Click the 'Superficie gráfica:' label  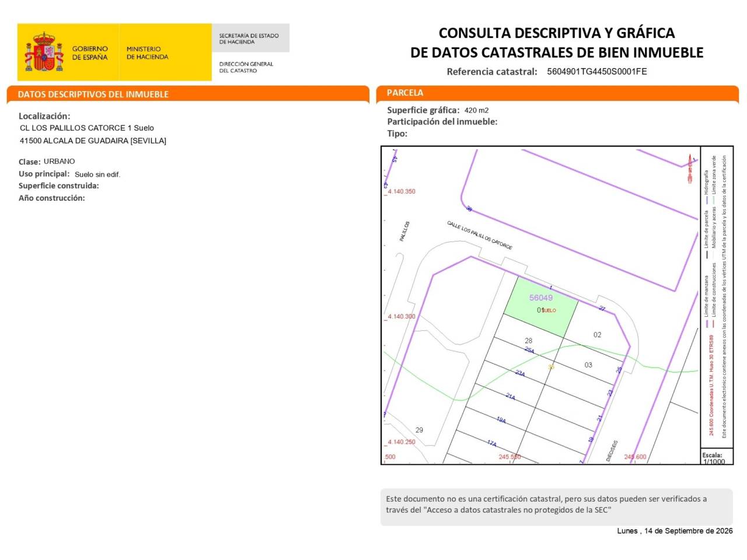(423, 110)
